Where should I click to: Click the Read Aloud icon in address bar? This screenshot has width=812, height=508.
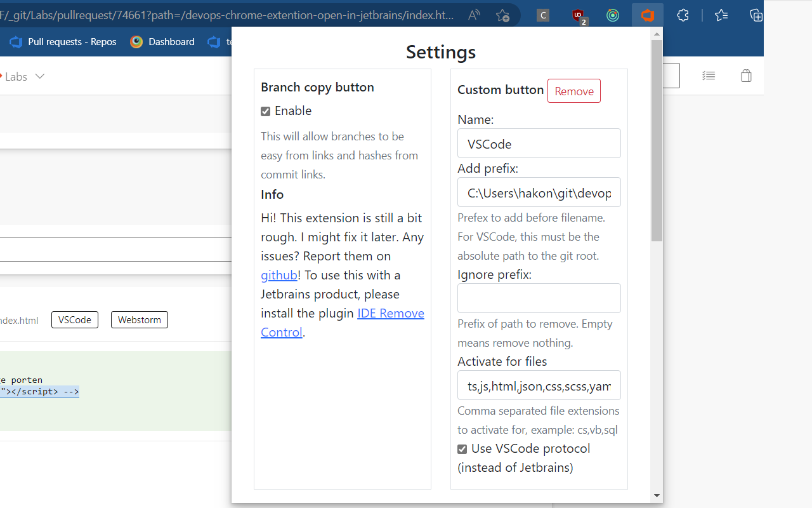(x=474, y=15)
